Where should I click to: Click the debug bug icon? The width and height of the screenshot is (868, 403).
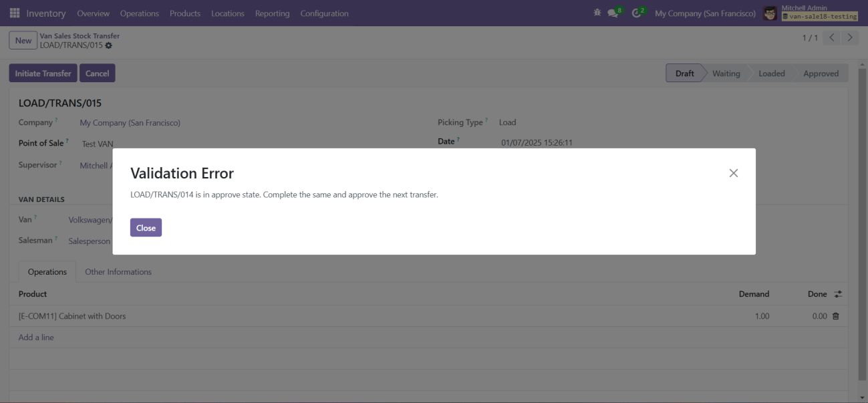click(597, 13)
